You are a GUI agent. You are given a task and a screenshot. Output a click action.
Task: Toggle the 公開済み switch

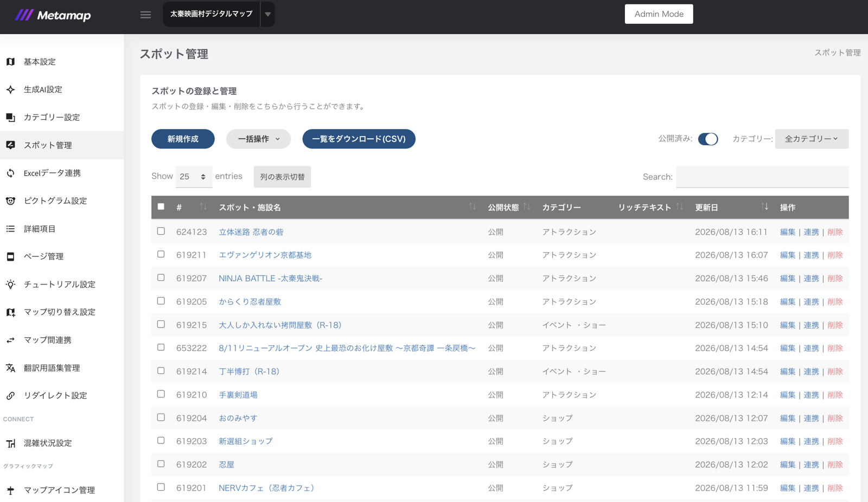[x=708, y=139]
